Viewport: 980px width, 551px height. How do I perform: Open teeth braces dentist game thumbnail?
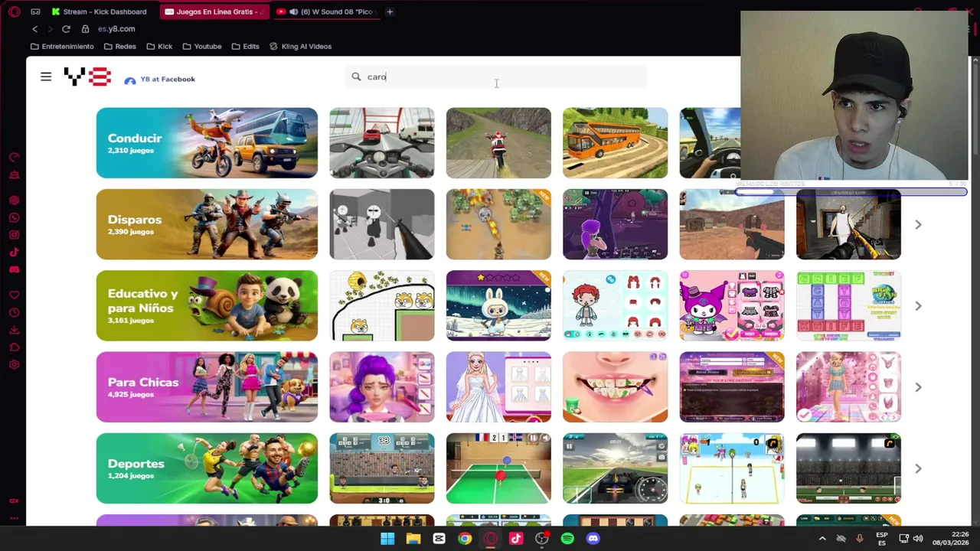(x=615, y=387)
